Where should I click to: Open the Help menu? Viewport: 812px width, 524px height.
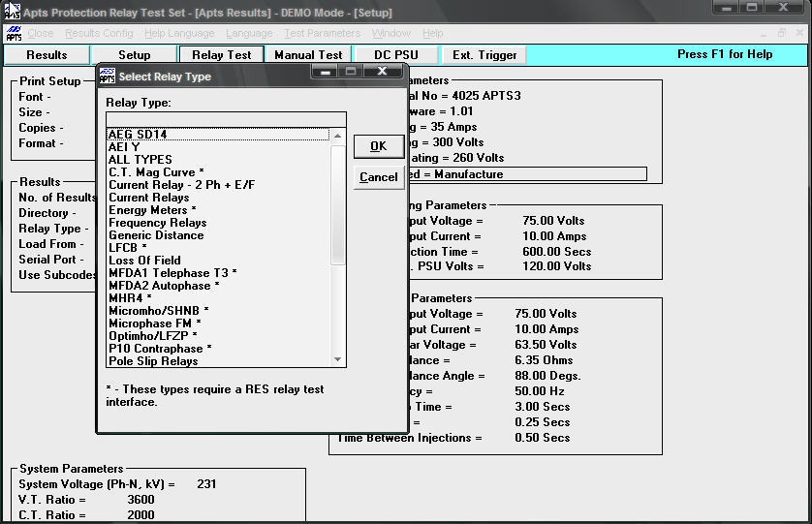[x=433, y=33]
